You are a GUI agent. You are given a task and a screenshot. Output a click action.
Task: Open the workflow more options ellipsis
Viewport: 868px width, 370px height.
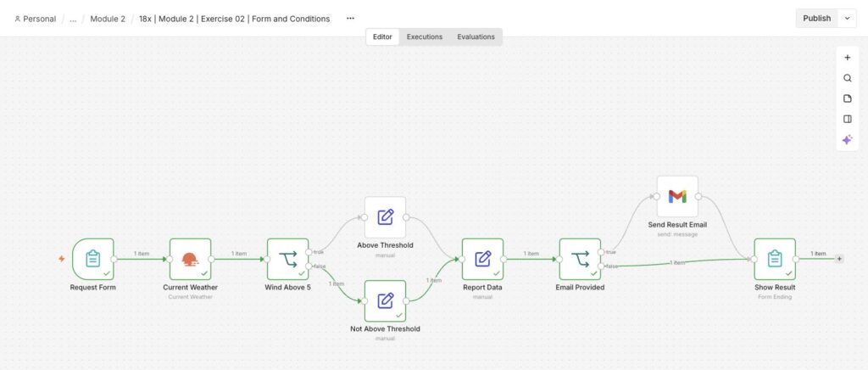(350, 19)
